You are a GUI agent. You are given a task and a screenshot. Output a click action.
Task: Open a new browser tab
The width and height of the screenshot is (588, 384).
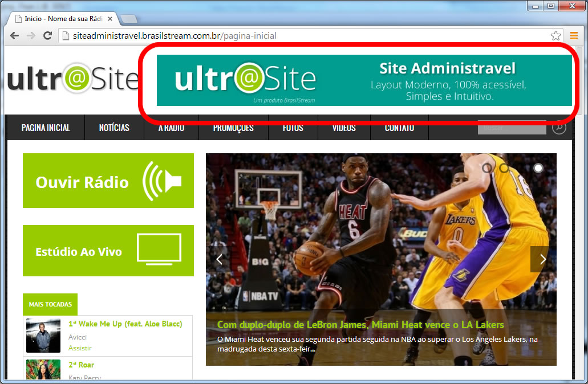click(129, 19)
